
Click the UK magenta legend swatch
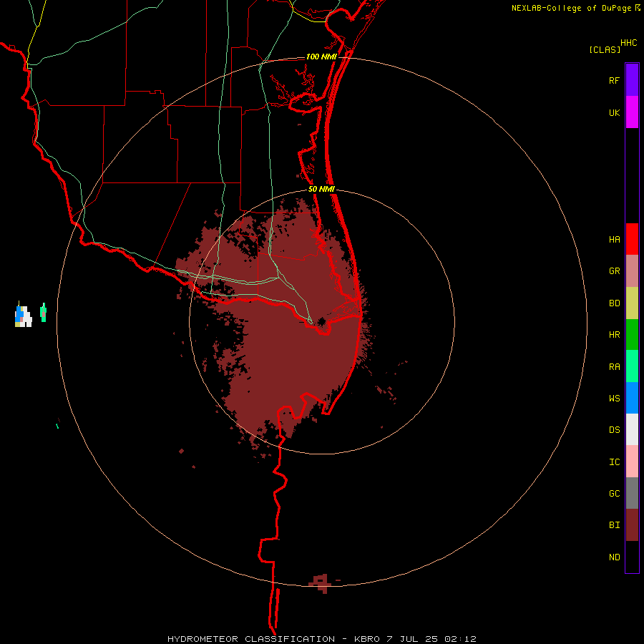632,112
